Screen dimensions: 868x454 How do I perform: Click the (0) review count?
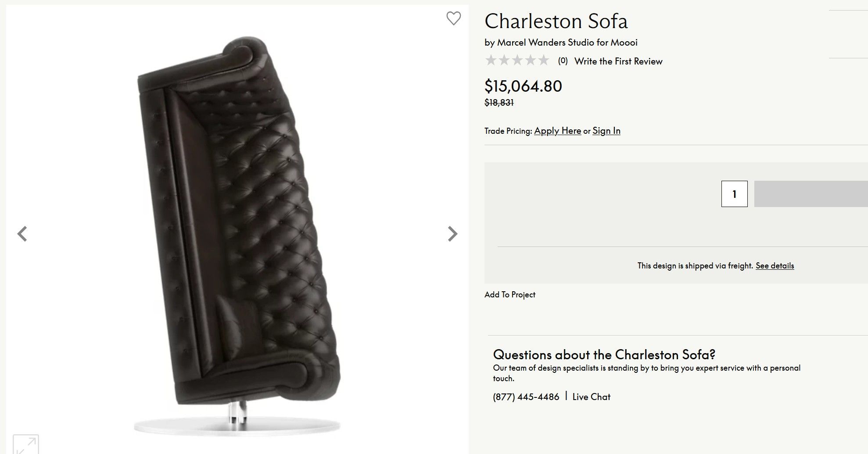[x=563, y=61]
